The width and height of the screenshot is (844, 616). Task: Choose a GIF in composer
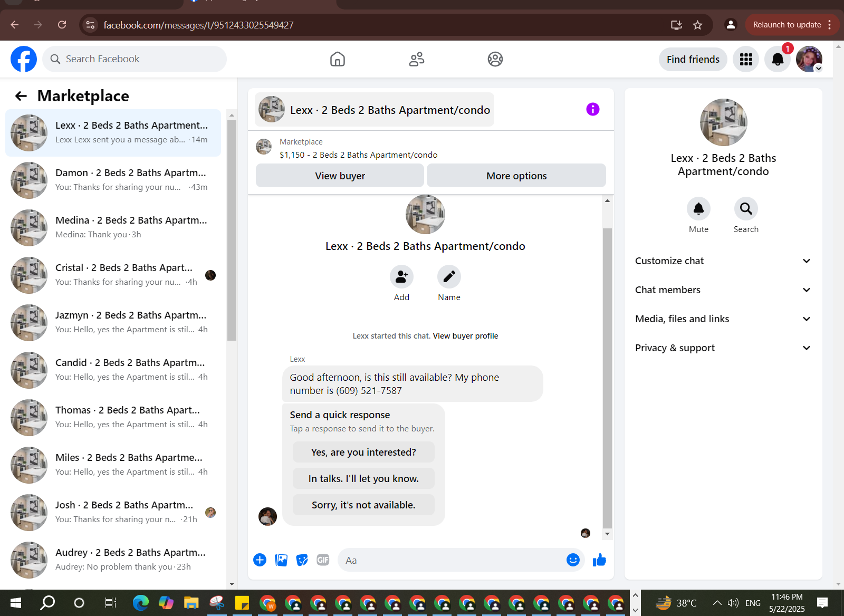tap(323, 560)
